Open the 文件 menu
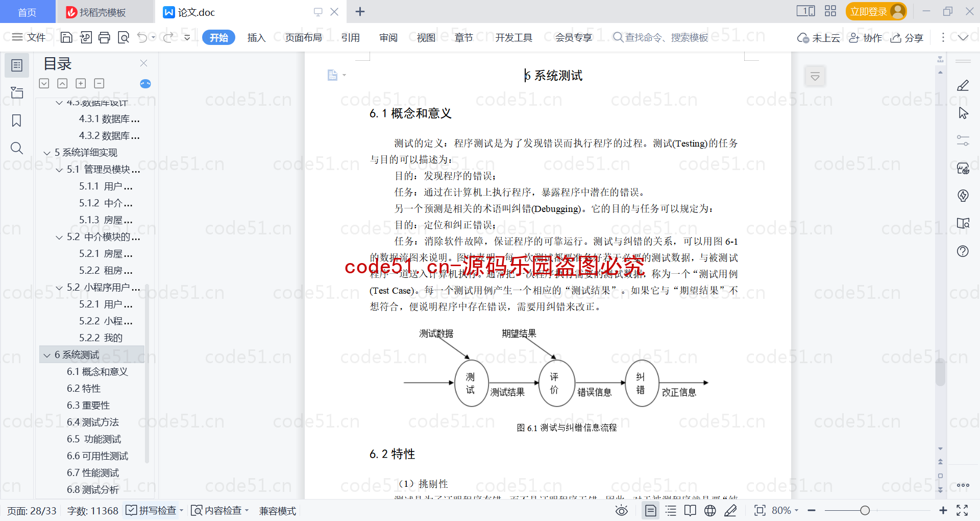Viewport: 980px width, 521px height. [29, 37]
